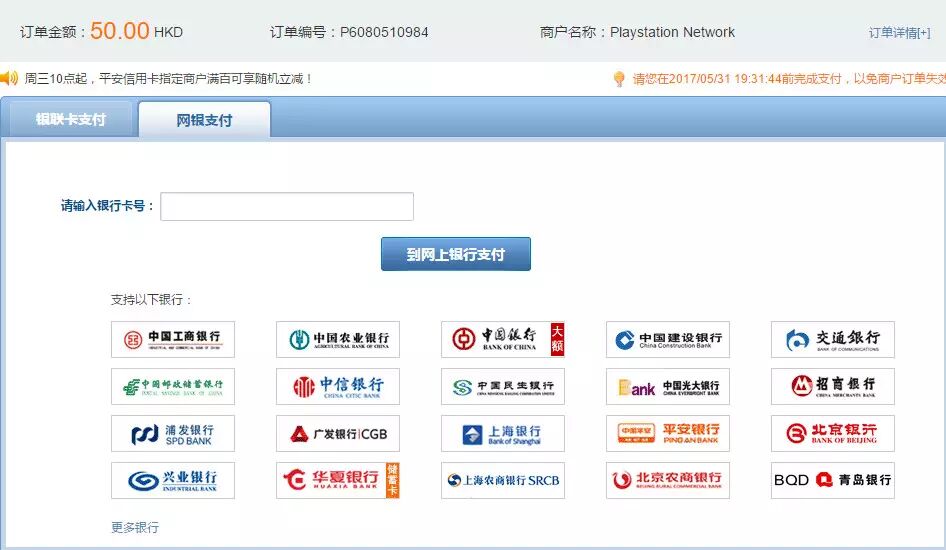The image size is (946, 550).
Task: Click the 到网上银行支付 button
Action: (456, 254)
